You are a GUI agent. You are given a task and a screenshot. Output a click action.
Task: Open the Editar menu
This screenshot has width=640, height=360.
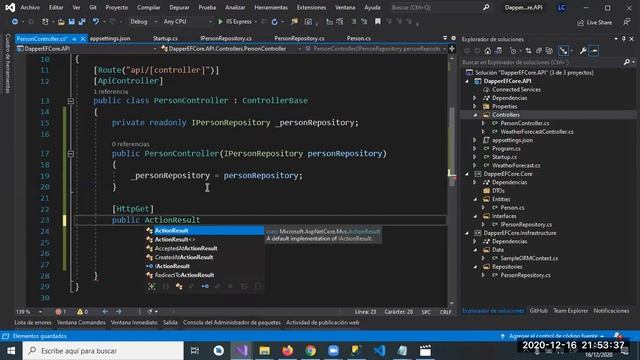pyautogui.click(x=56, y=7)
